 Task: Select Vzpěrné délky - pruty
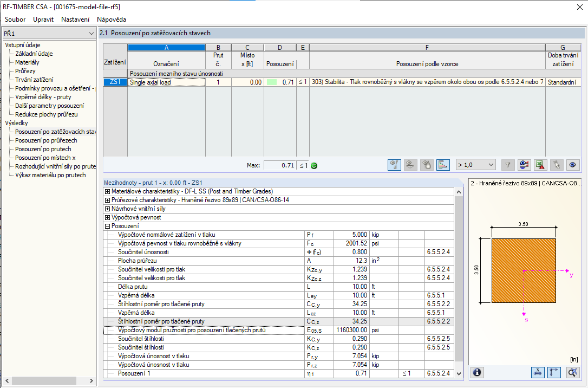click(x=43, y=97)
